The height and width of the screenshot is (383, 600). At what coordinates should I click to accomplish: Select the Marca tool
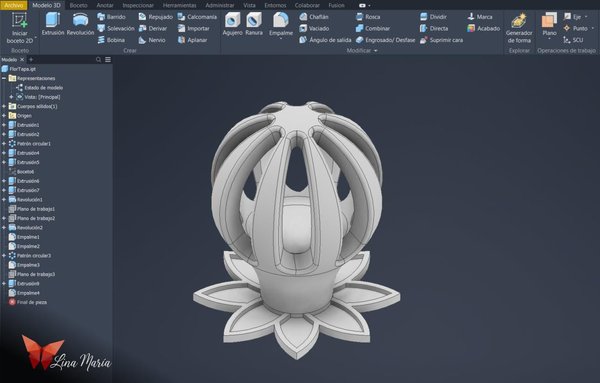click(480, 17)
